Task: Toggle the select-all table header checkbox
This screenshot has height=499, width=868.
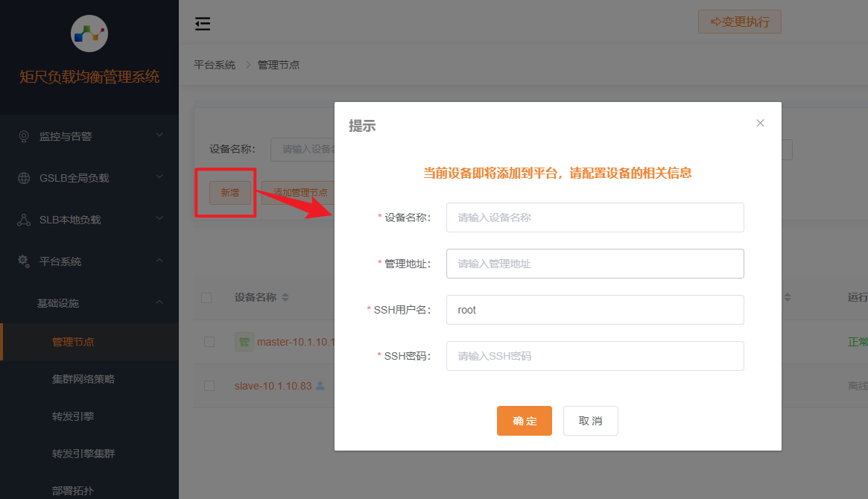Action: (206, 298)
